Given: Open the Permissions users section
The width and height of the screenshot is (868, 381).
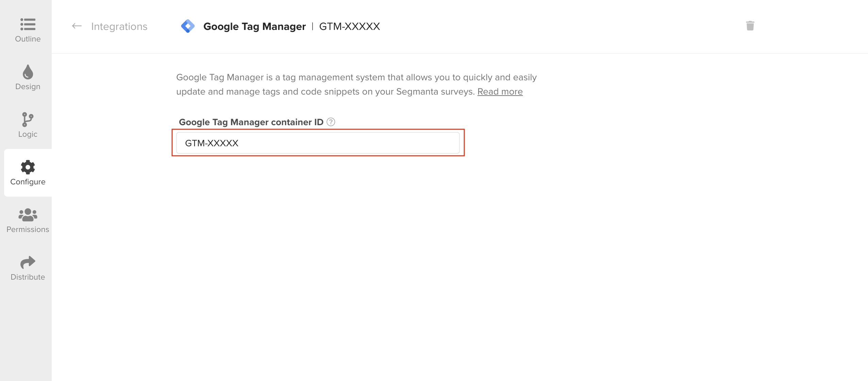Looking at the screenshot, I should 28,220.
